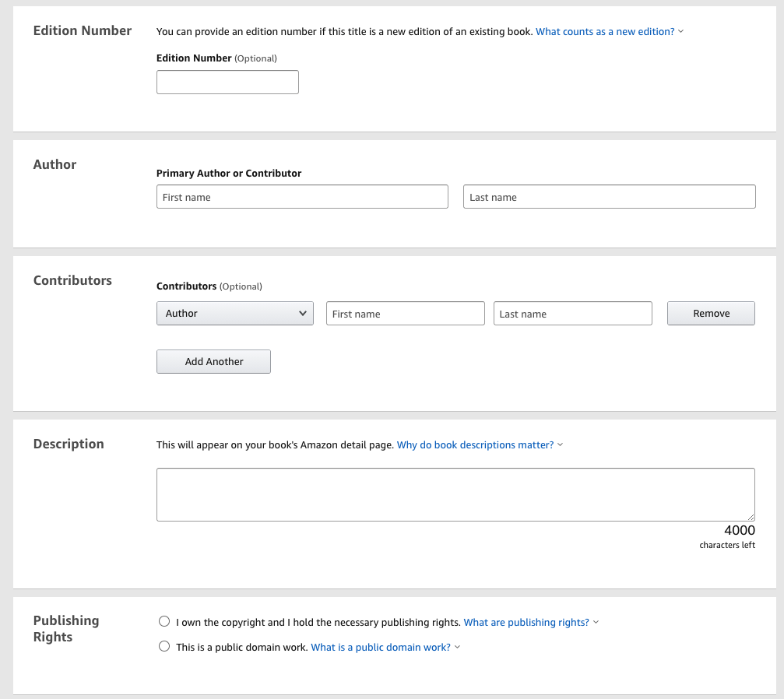Image resolution: width=784 pixels, height=699 pixels.
Task: Click the Add Another button
Action: point(213,362)
